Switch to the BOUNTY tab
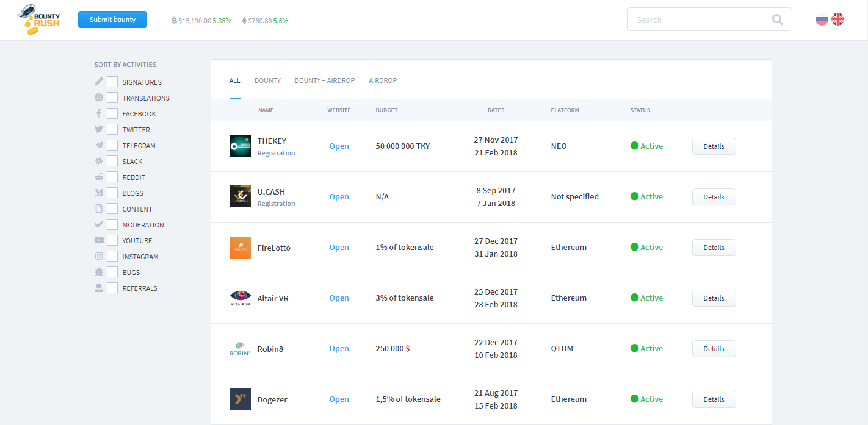This screenshot has height=425, width=868. pyautogui.click(x=267, y=80)
